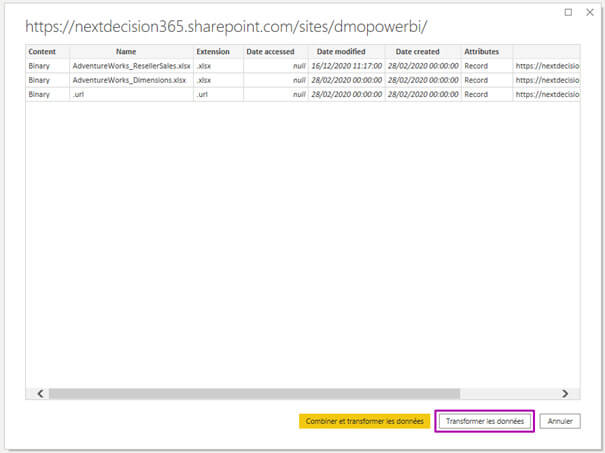Click the .xlsx extension cell for ResellerSales
605x453 pixels.
pyautogui.click(x=218, y=66)
